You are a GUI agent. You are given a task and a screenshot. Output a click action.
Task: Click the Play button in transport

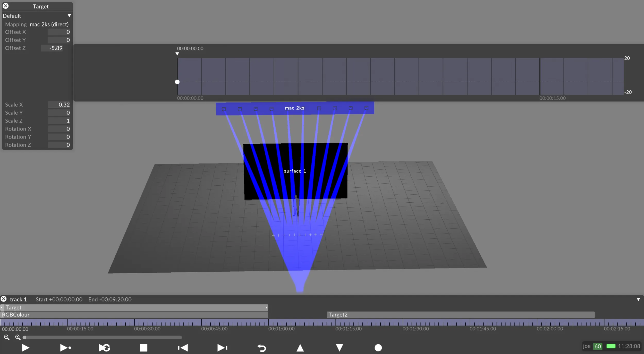26,348
